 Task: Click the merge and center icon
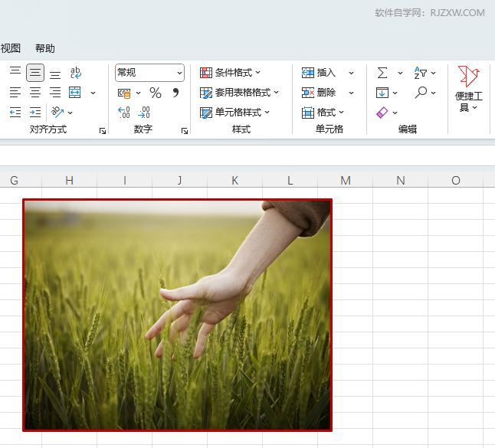coord(75,93)
